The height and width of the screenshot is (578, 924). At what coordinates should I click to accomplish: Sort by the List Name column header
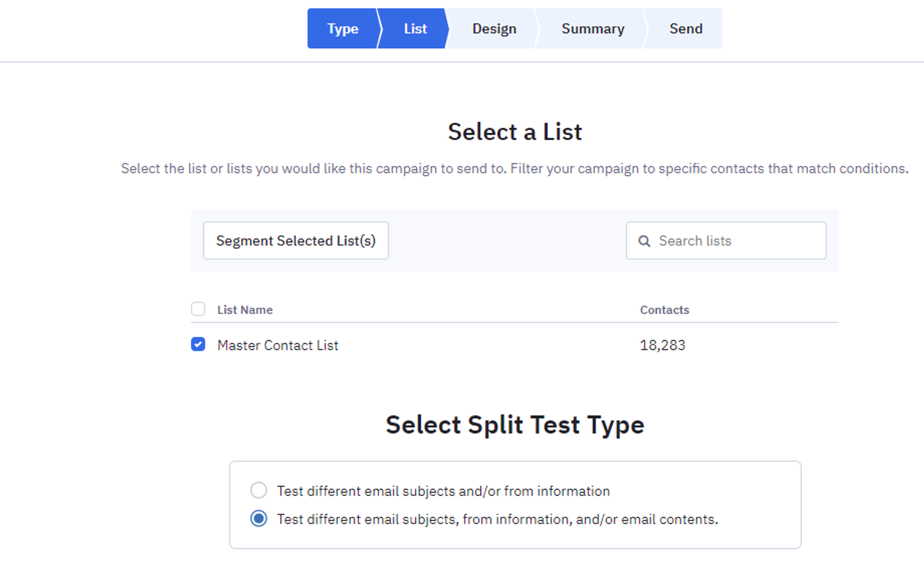tap(244, 310)
